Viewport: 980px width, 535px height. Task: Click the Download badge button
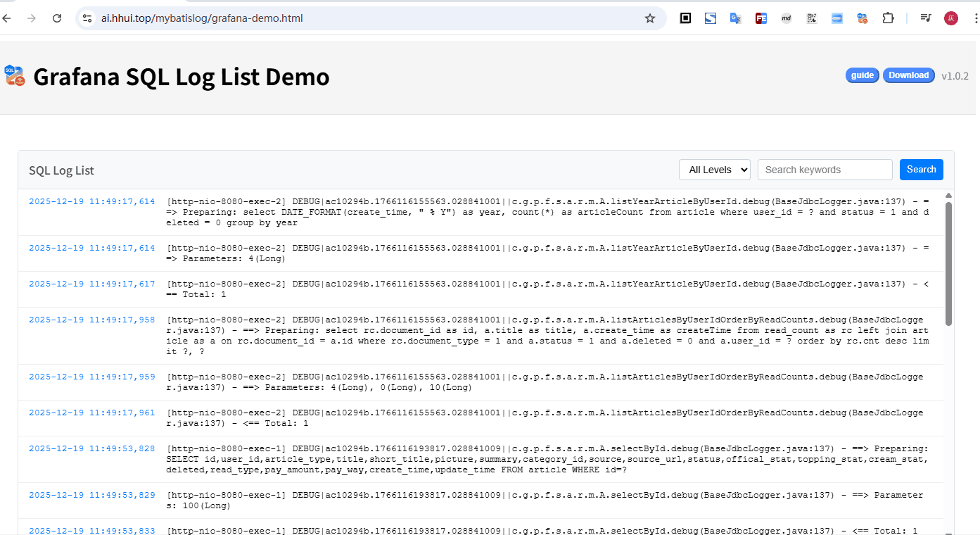point(908,75)
